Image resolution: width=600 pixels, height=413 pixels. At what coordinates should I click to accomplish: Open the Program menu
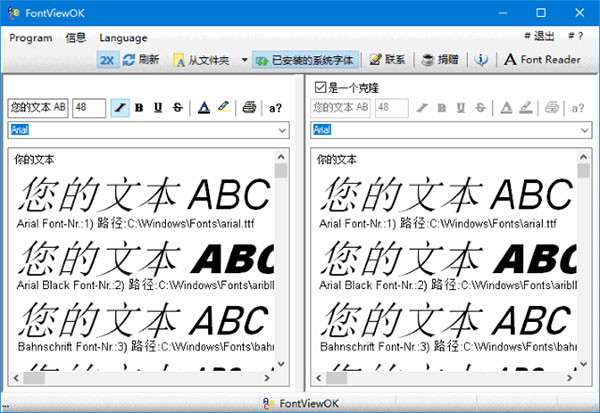click(30, 37)
